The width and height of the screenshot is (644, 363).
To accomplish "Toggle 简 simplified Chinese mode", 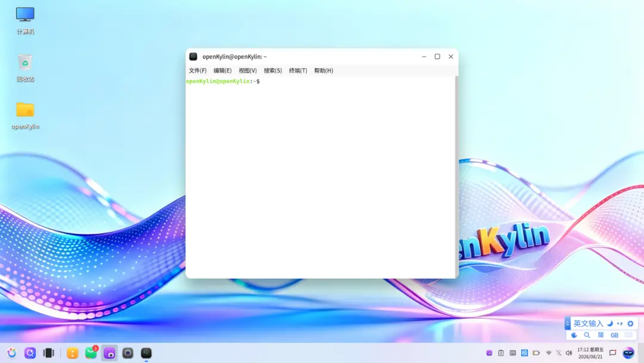I will click(x=601, y=335).
